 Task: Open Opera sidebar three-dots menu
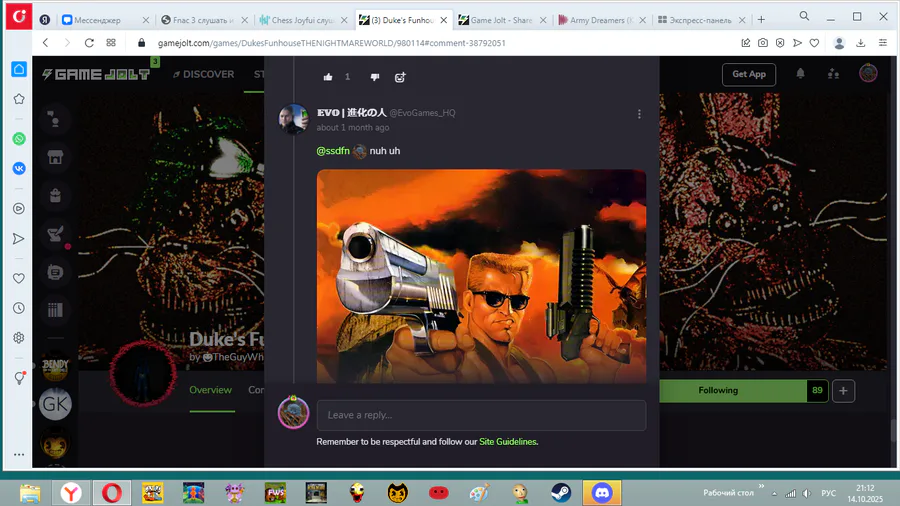coord(19,454)
